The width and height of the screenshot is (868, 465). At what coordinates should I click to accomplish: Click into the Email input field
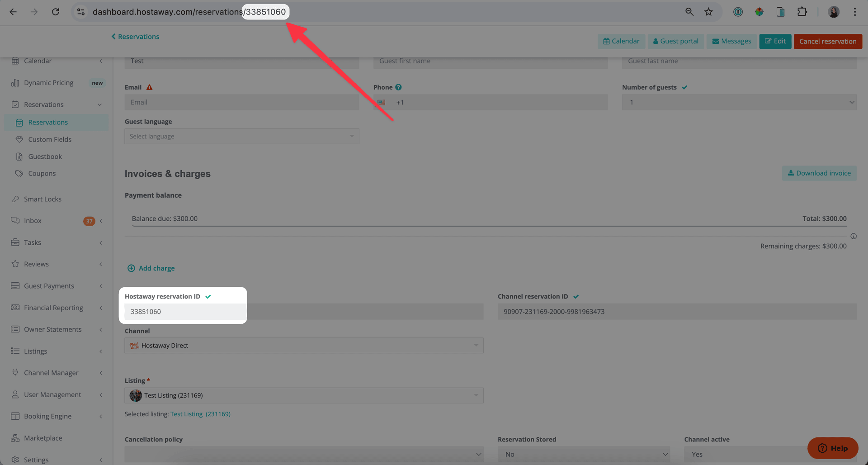[x=241, y=102]
